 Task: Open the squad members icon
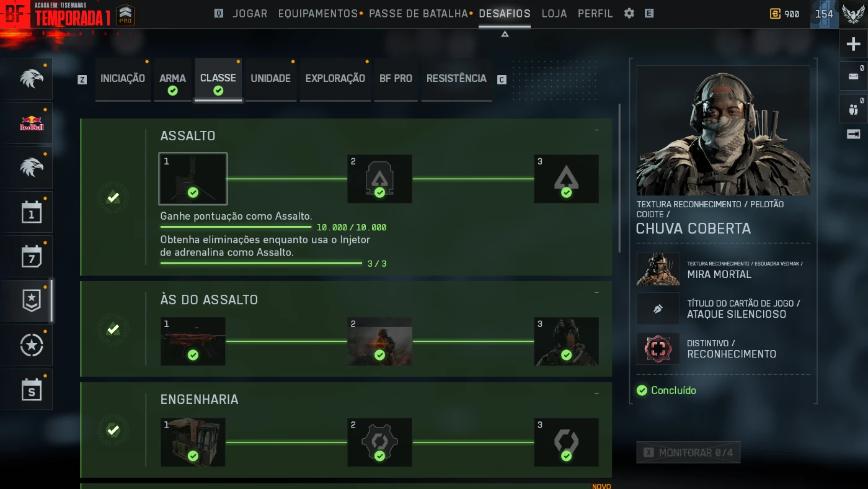[853, 109]
